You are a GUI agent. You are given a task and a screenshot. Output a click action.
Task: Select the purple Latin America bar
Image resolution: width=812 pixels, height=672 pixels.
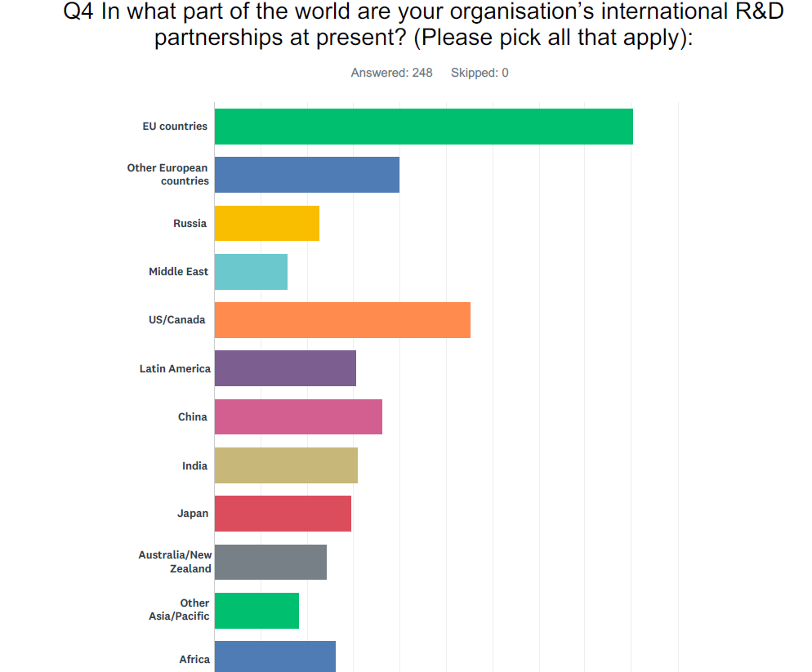pos(285,368)
